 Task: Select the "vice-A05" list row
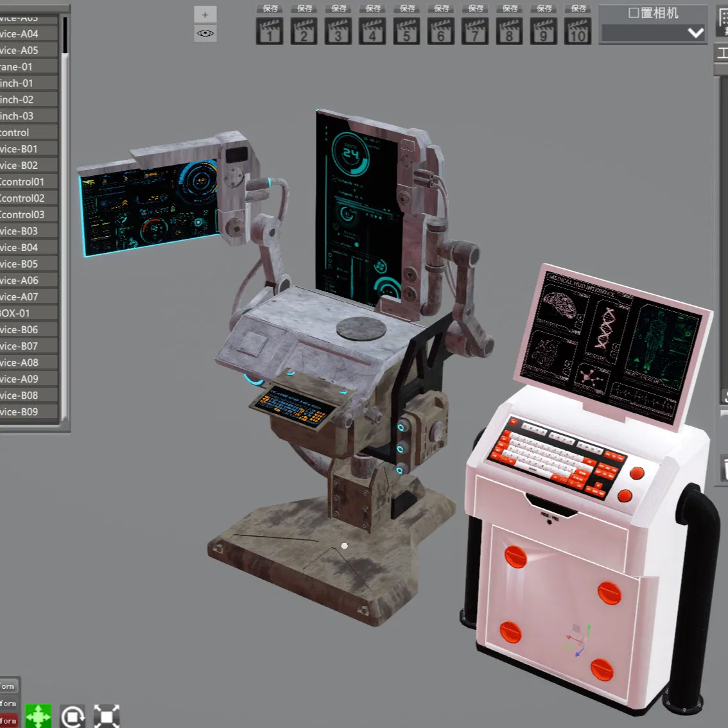29,50
